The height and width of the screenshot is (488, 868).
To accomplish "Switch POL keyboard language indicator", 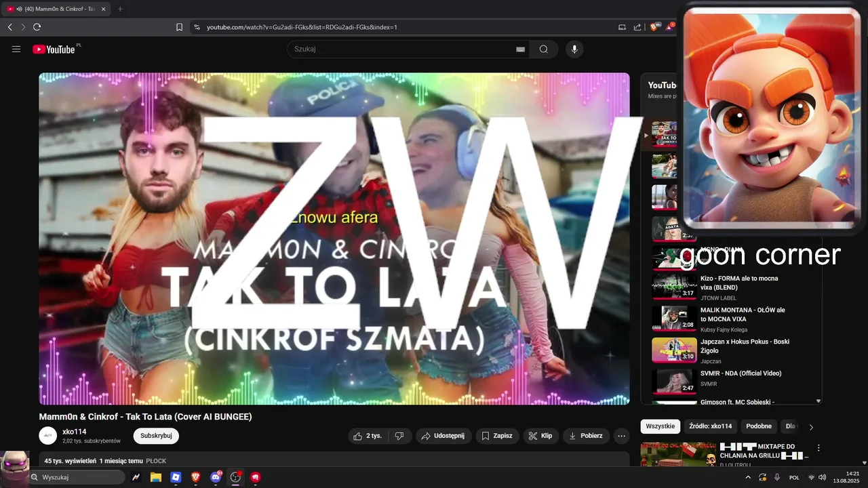I will (x=794, y=477).
